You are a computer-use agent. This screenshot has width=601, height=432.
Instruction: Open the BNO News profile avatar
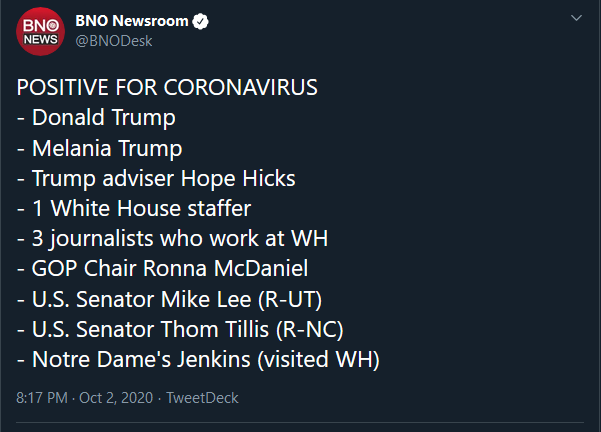click(40, 32)
